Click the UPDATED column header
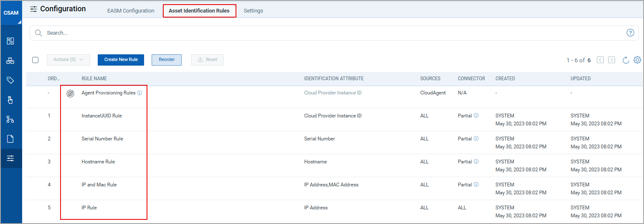This screenshot has height=224, width=644. coord(581,79)
